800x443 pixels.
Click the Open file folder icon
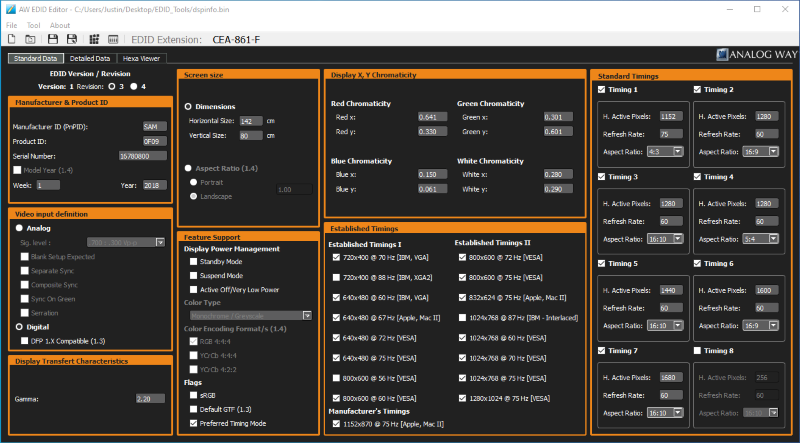coord(31,39)
